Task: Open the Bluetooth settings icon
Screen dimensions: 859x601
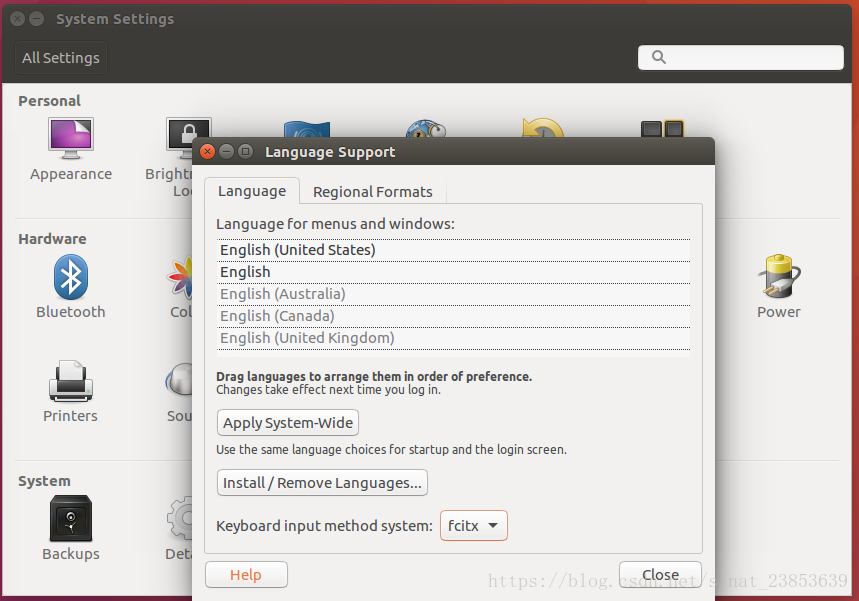Action: click(71, 277)
